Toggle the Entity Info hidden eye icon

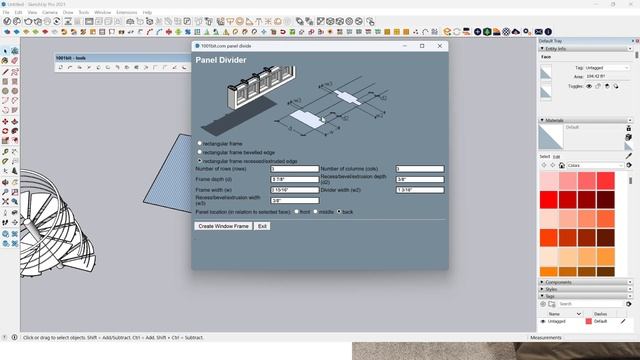[589, 86]
